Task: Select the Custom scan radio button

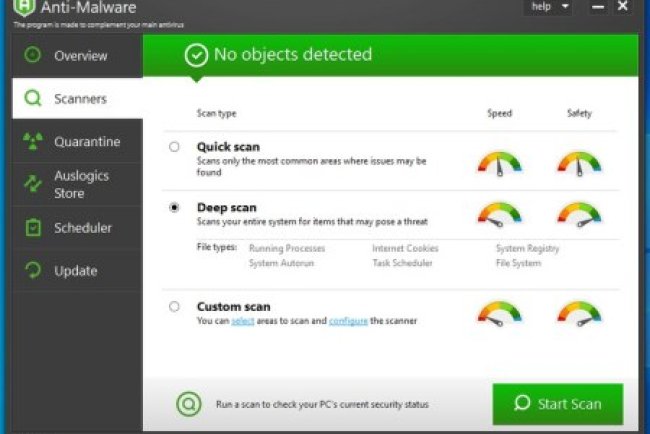Action: [174, 307]
